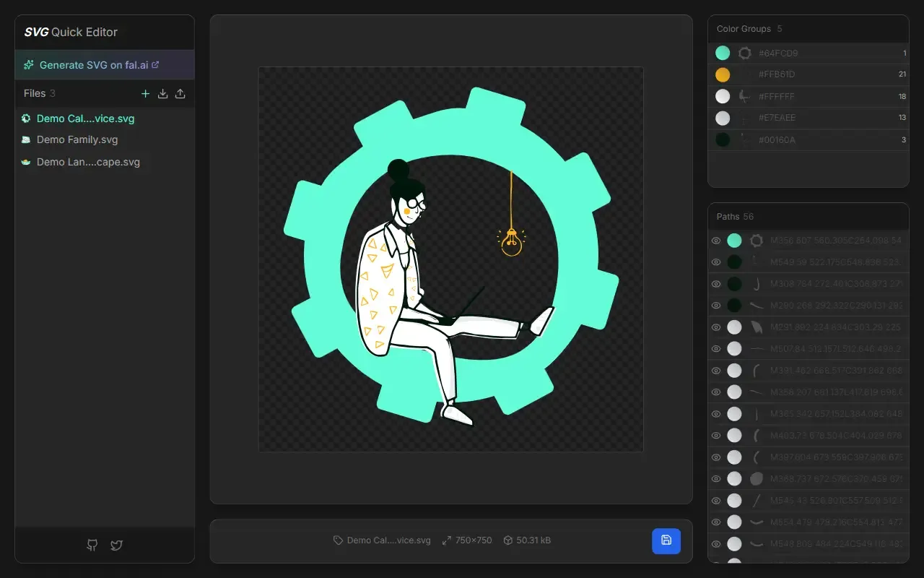Open the Twitter icon link

[116, 545]
